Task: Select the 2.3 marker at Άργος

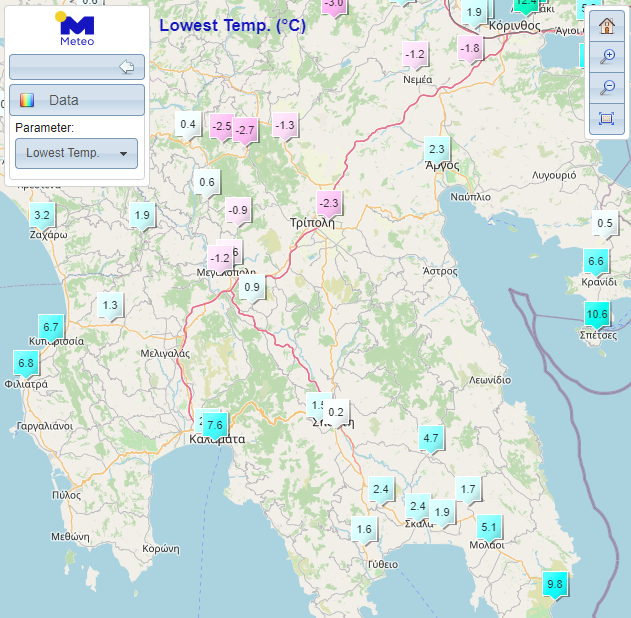Action: (x=437, y=151)
